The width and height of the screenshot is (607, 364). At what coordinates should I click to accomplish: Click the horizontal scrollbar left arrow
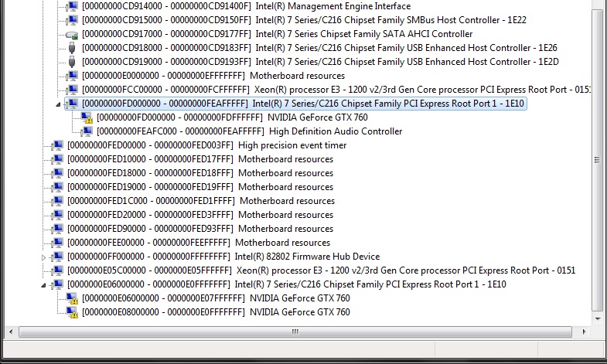click(11, 332)
